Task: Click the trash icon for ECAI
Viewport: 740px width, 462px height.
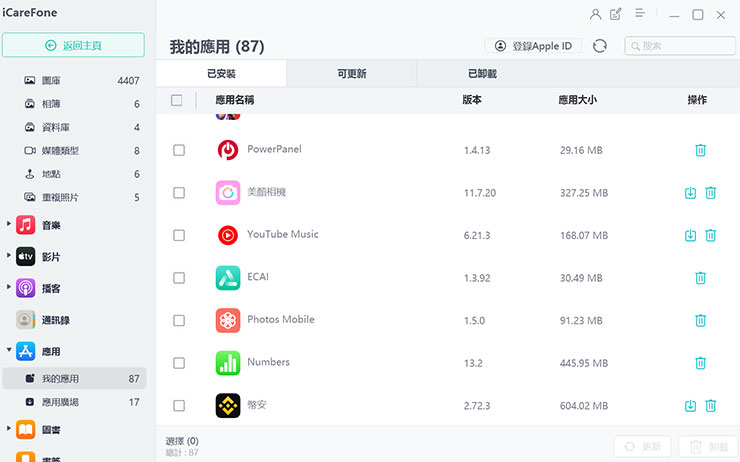Action: [700, 278]
